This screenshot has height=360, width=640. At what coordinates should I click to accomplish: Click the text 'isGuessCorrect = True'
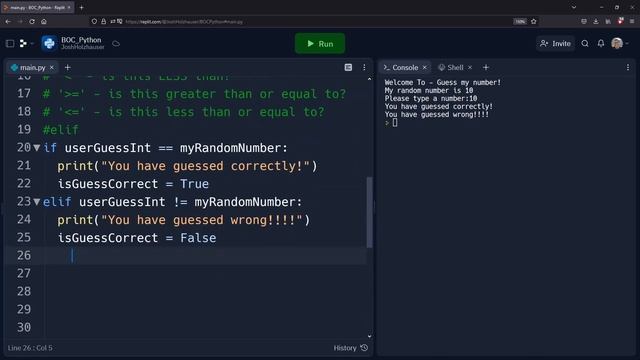(x=133, y=184)
